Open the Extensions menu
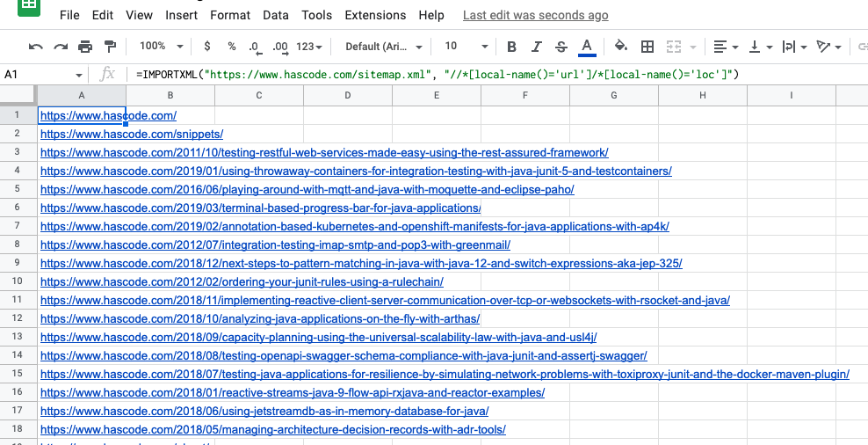Image resolution: width=868 pixels, height=445 pixels. pyautogui.click(x=375, y=16)
